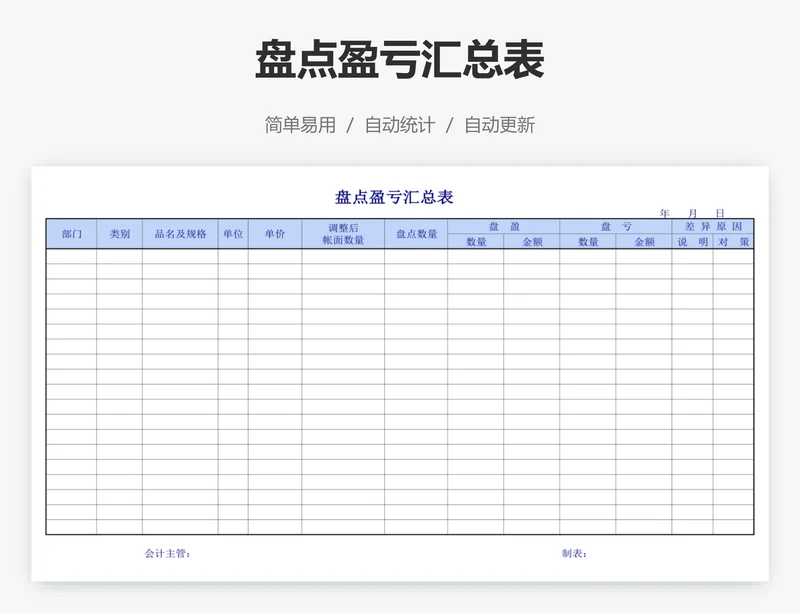Click the 数量 subheader under 盘盈
The height and width of the screenshot is (613, 800).
476,241
